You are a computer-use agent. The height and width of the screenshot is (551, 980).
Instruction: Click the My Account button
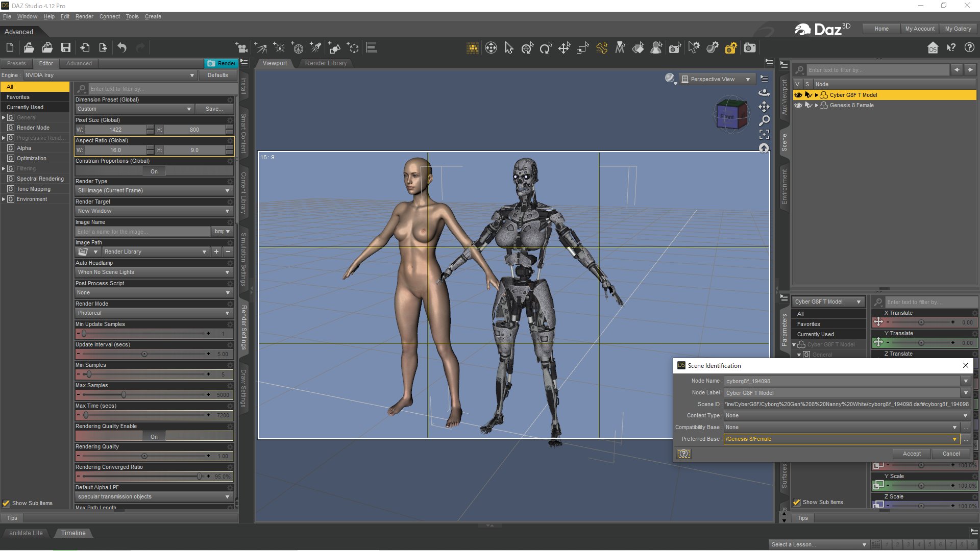[920, 29]
